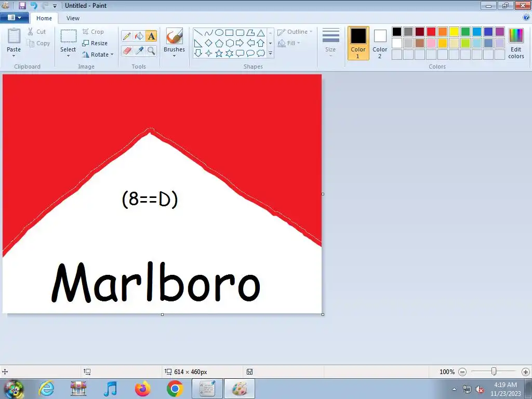
Task: Expand the Shapes gallery more arrow
Action: pos(270,54)
